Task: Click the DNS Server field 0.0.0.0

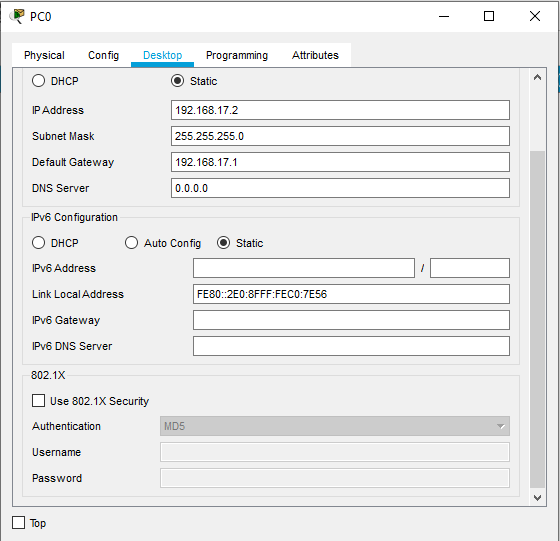Action: pyautogui.click(x=340, y=188)
